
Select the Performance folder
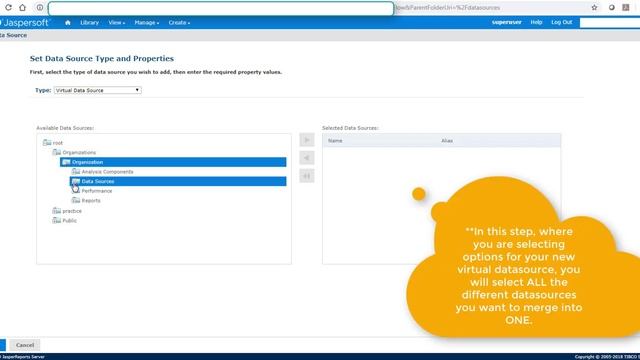pos(97,191)
